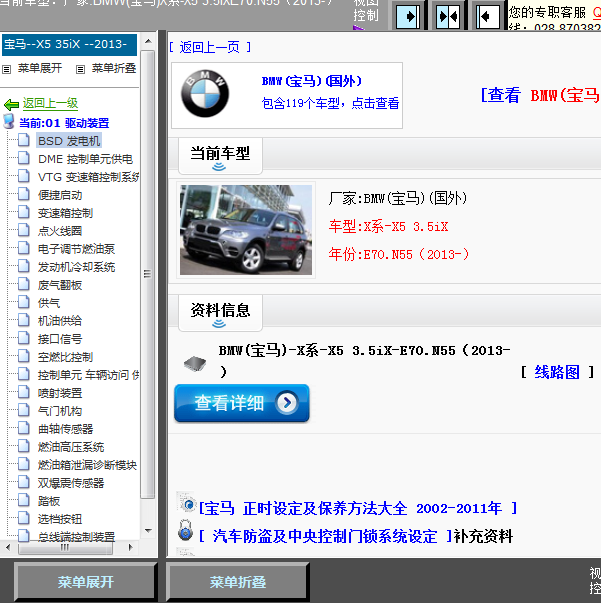Click the document icon beside 废气翻板
This screenshot has height=603, width=601.
click(24, 284)
